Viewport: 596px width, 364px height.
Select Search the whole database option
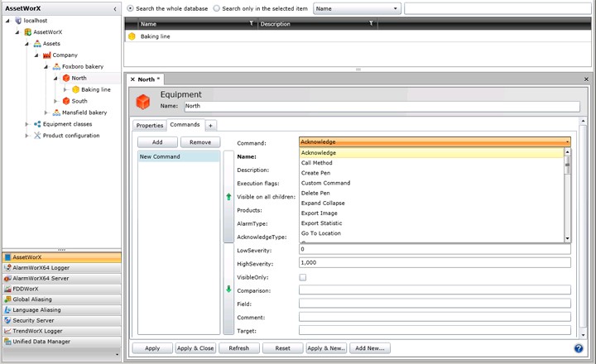click(x=130, y=8)
